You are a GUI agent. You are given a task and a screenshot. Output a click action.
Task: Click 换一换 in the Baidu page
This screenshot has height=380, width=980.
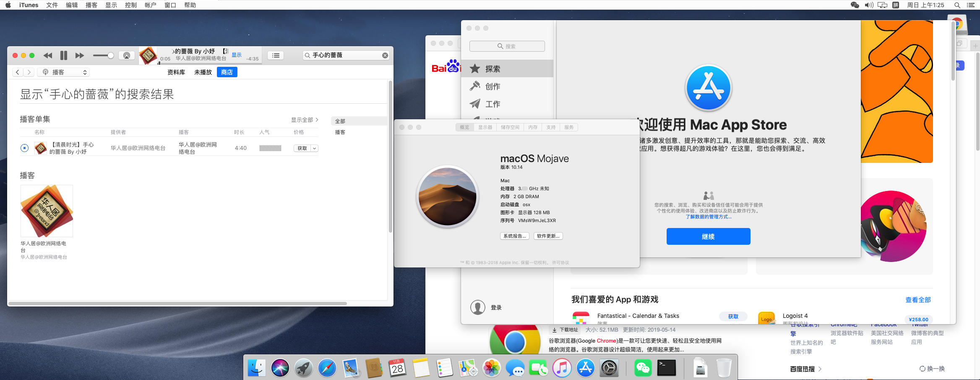pyautogui.click(x=932, y=369)
